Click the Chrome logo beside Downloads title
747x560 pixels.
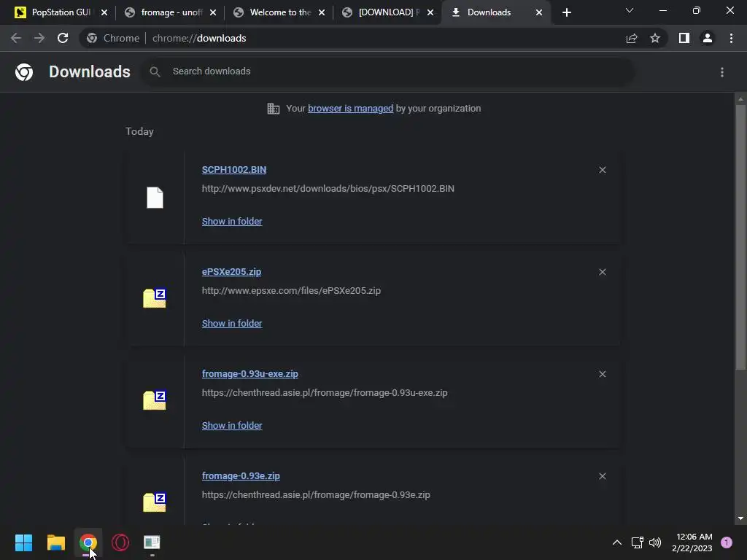click(x=24, y=72)
